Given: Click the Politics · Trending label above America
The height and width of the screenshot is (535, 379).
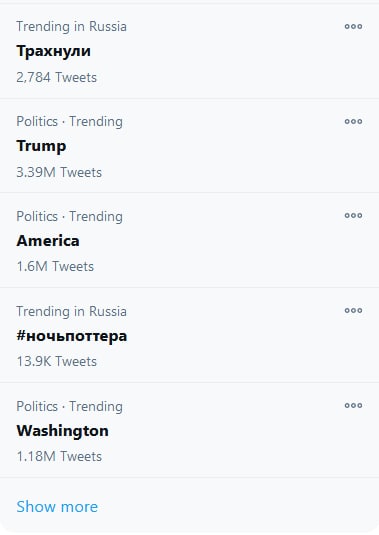Looking at the screenshot, I should (70, 216).
